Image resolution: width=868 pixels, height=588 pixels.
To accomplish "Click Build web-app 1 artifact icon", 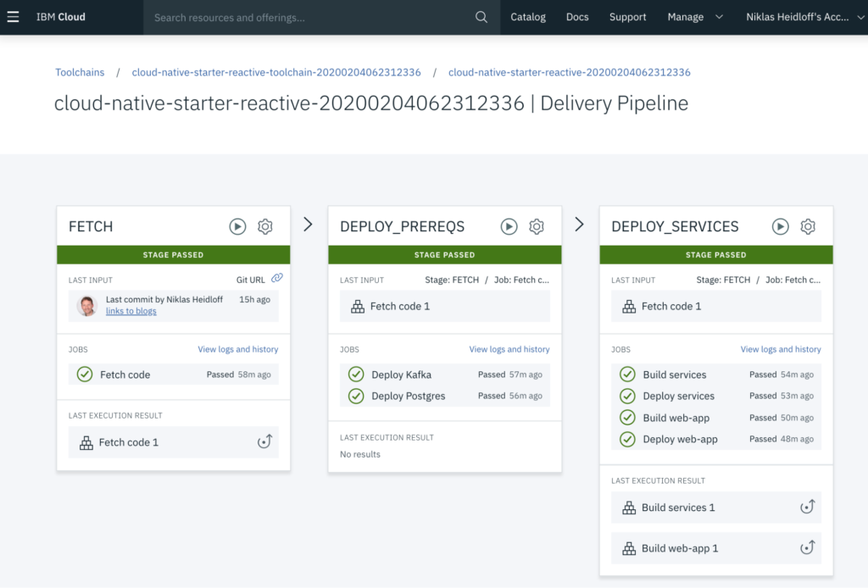I will pyautogui.click(x=629, y=549).
